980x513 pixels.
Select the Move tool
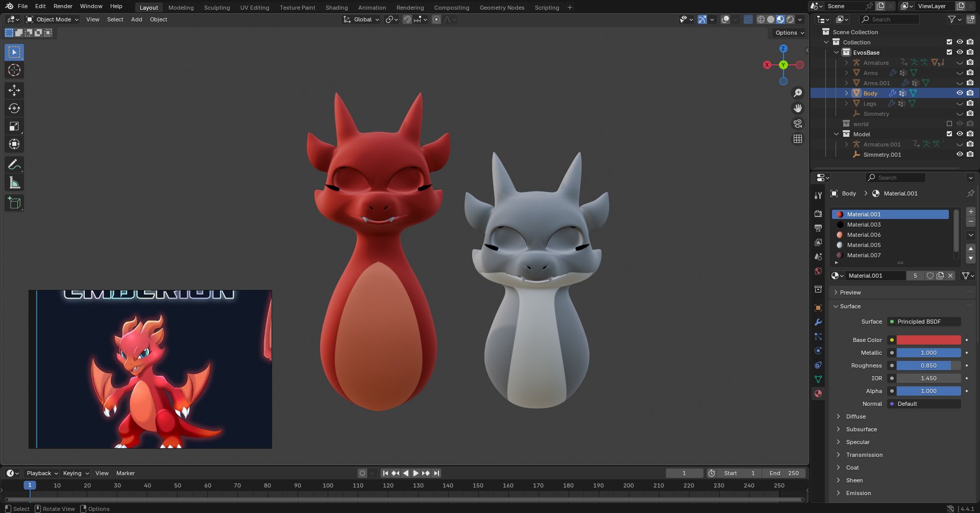click(14, 90)
